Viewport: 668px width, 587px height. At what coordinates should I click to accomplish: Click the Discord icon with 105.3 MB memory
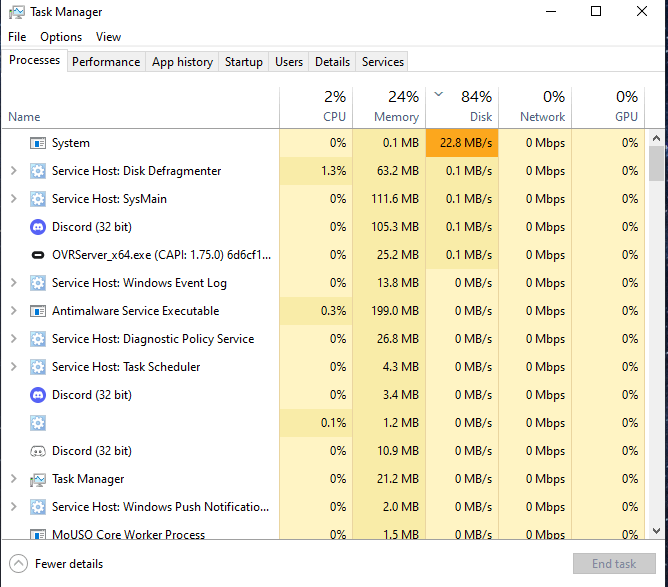tap(38, 227)
